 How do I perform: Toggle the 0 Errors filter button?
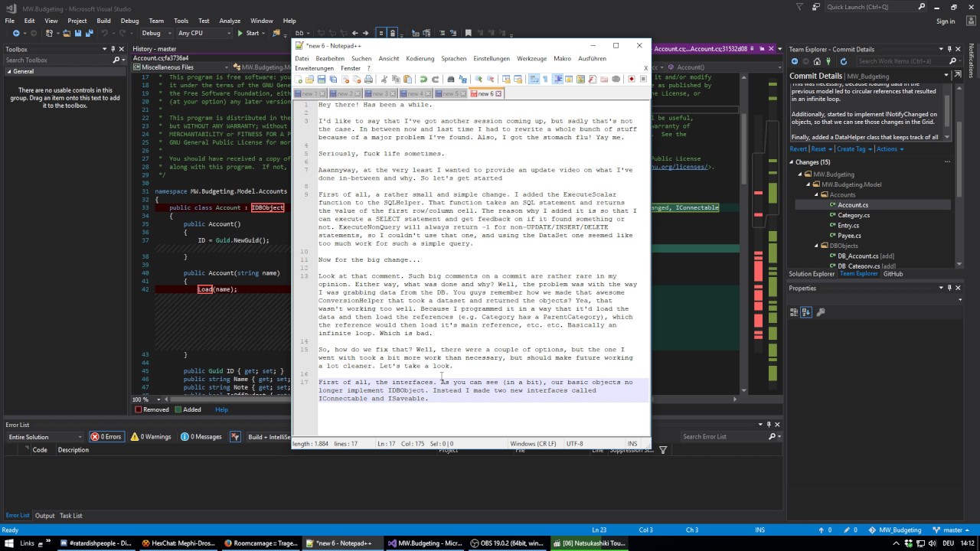point(106,437)
